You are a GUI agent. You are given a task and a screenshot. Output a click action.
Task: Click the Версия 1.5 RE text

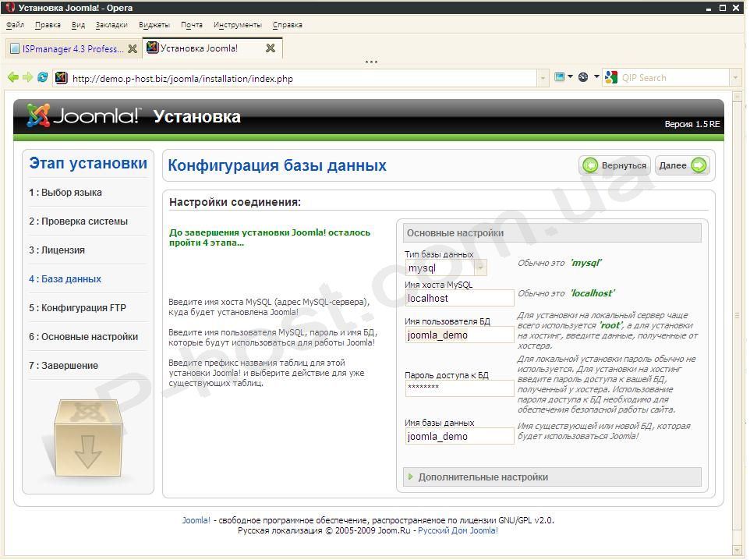[692, 124]
